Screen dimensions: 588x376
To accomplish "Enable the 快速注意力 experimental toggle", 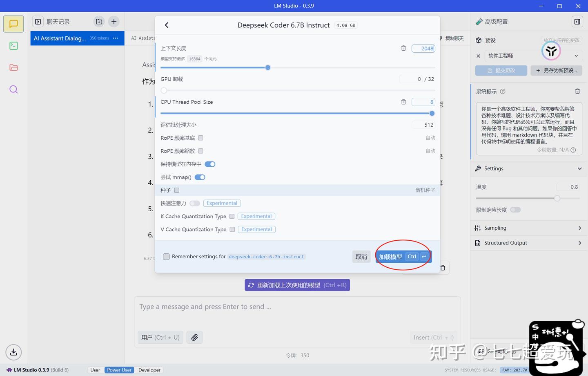I will 195,203.
